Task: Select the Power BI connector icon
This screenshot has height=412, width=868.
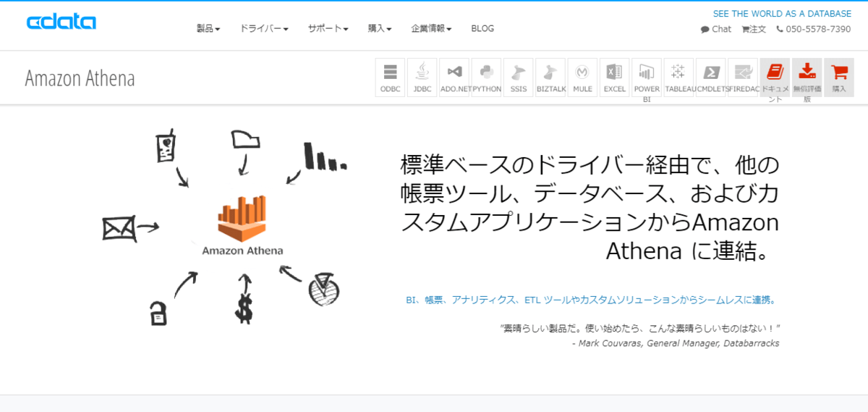Action: tap(647, 77)
